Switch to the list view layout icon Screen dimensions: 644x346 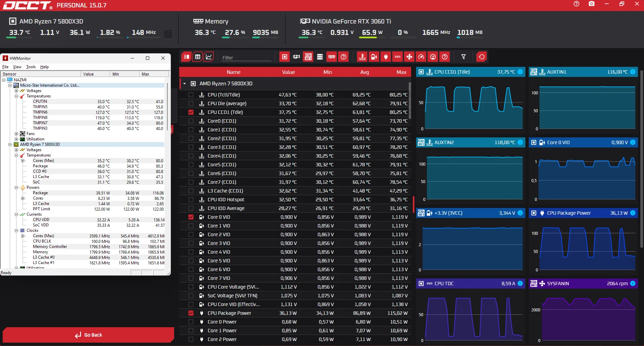tap(186, 57)
